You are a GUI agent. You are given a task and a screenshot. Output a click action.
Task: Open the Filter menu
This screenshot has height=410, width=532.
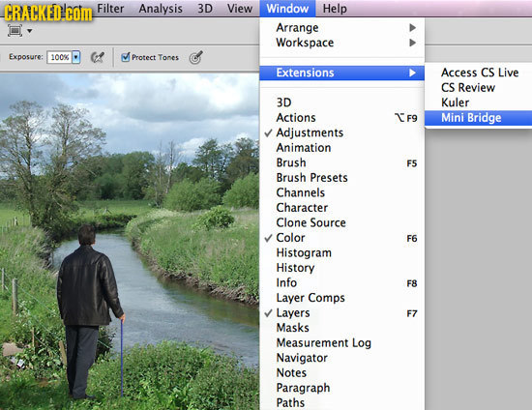click(110, 8)
